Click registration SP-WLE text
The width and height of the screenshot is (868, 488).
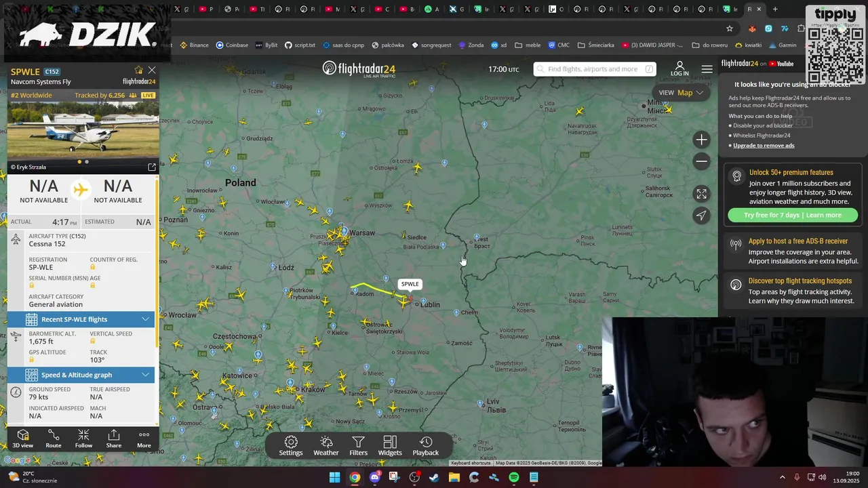[41, 267]
